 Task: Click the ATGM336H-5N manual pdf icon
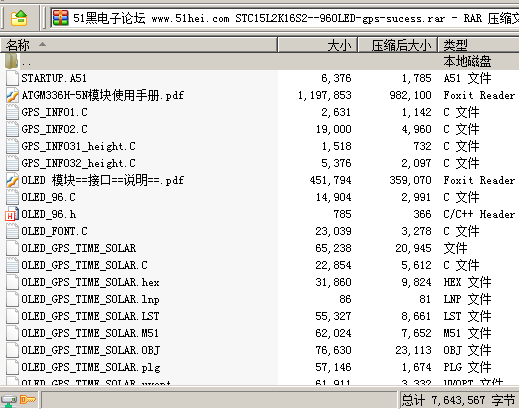[x=12, y=95]
